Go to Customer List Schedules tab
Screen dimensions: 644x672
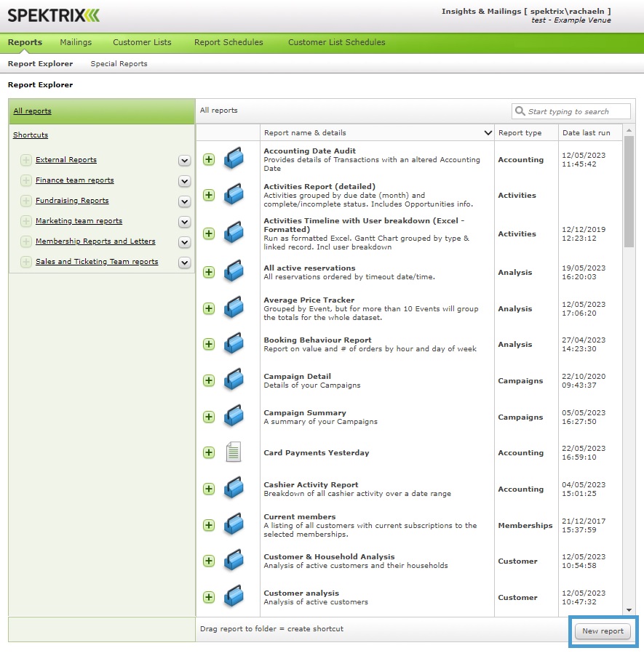337,42
